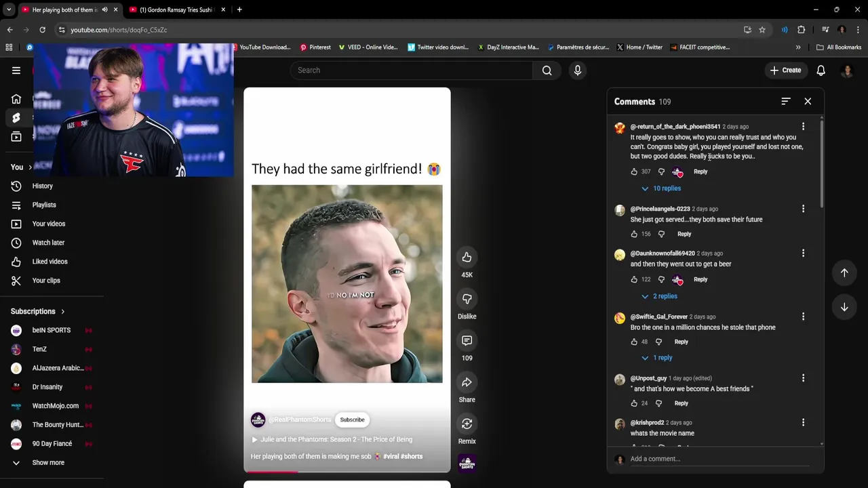Click the comments panel scrollbar
This screenshot has height=488, width=868.
822,163
